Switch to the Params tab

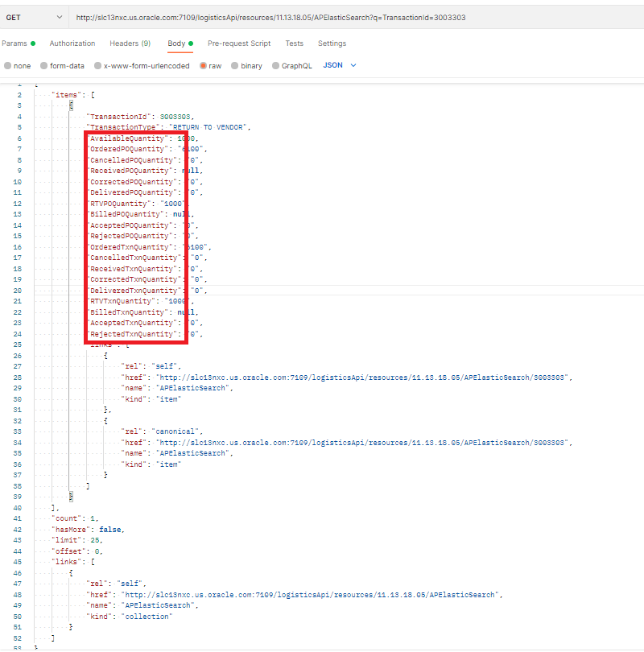tap(19, 43)
